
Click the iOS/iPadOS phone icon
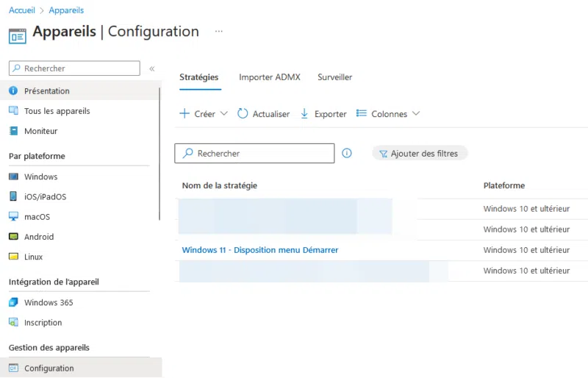pyautogui.click(x=13, y=196)
